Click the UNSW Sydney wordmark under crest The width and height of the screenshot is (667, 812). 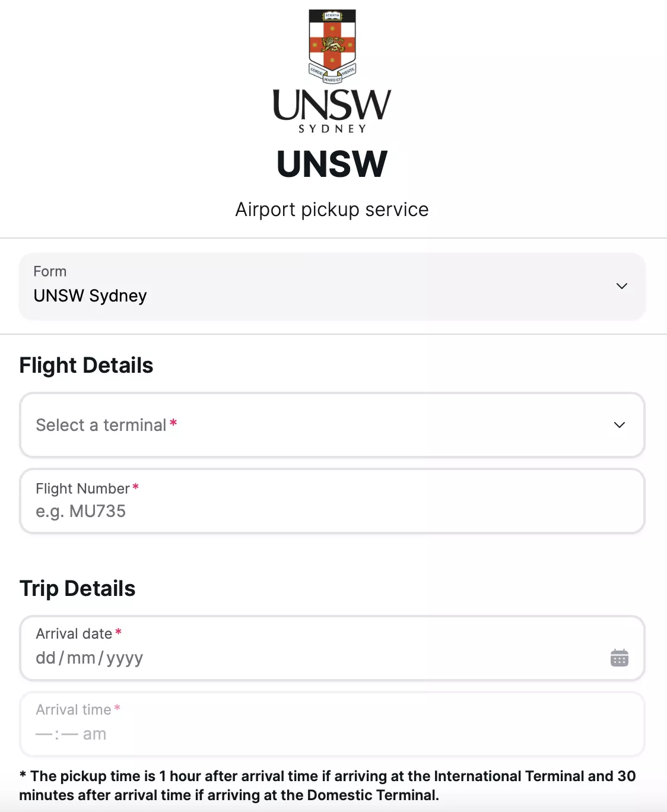pos(332,111)
